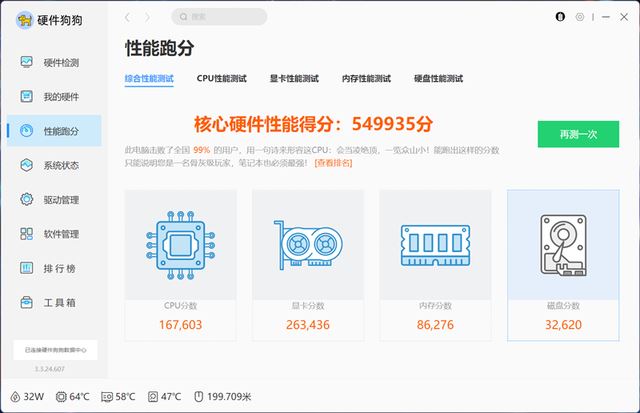The width and height of the screenshot is (640, 413).
Task: Click disk score 32,620
Action: tap(563, 325)
